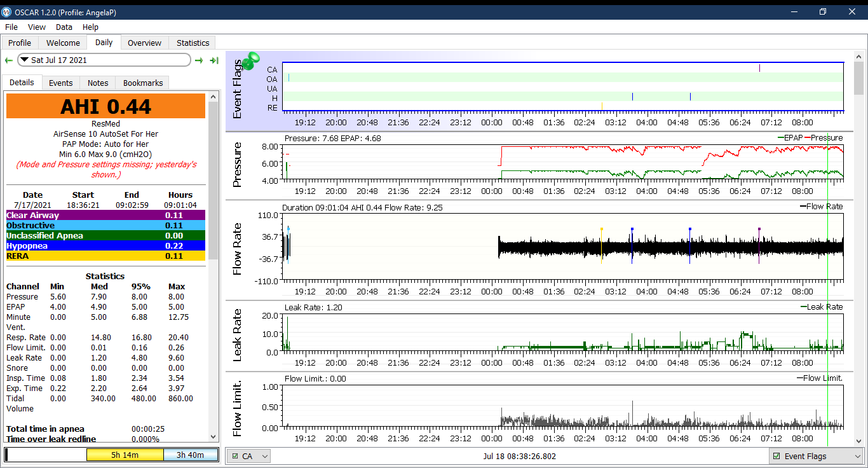Toggle the Event Flags checkbox at bottom
The width and height of the screenshot is (868, 468).
click(x=776, y=456)
